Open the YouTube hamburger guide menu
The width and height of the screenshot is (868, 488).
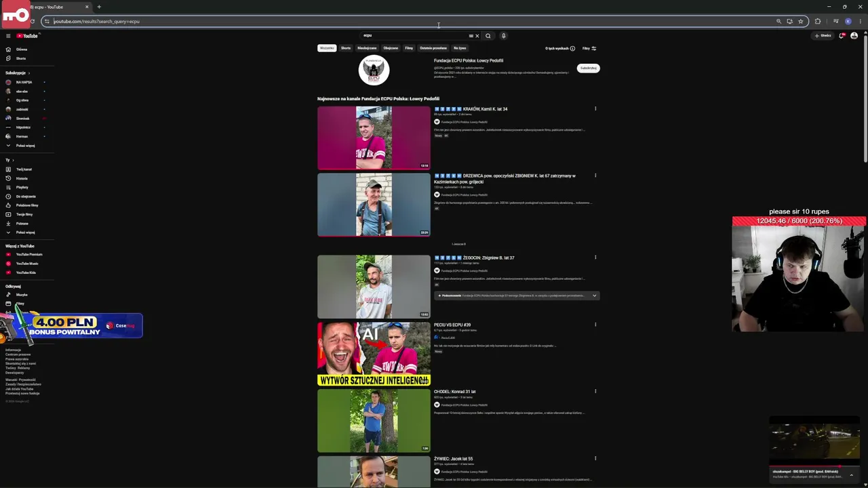[x=8, y=36]
